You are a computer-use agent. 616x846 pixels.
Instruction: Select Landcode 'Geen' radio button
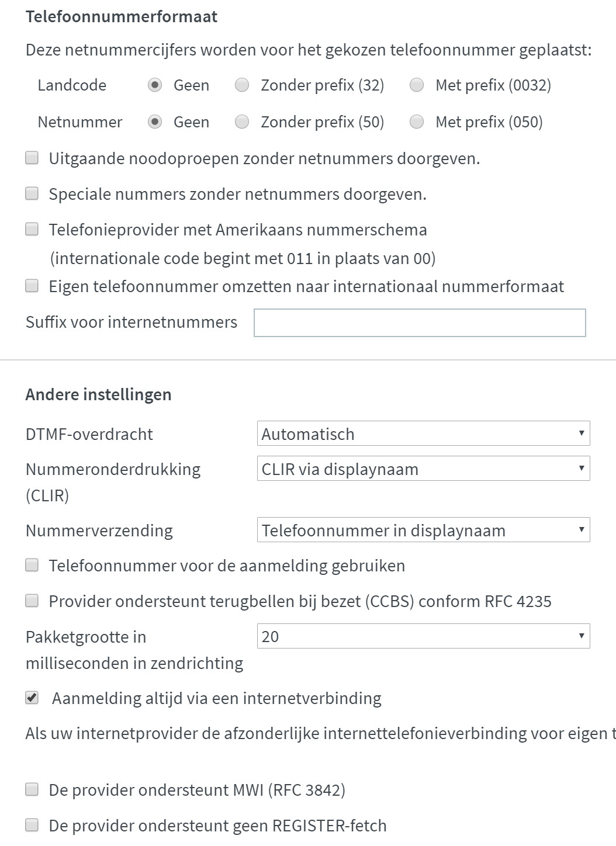point(154,85)
